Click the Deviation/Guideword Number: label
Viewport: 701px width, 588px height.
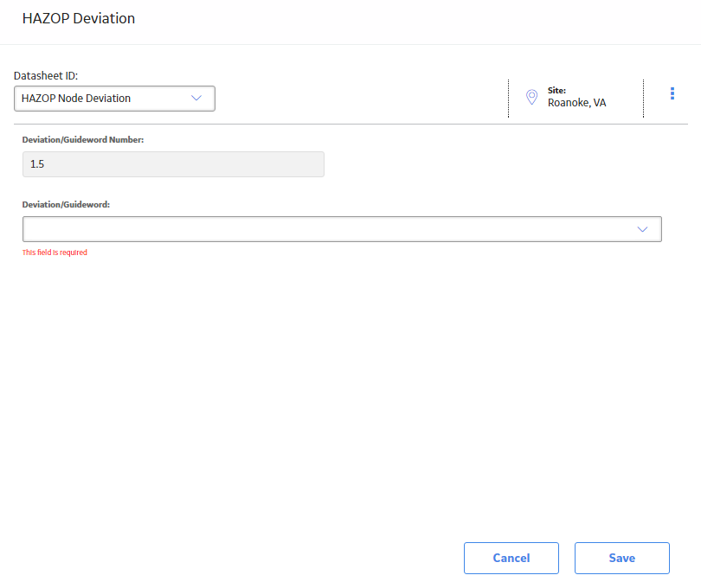[x=83, y=140]
